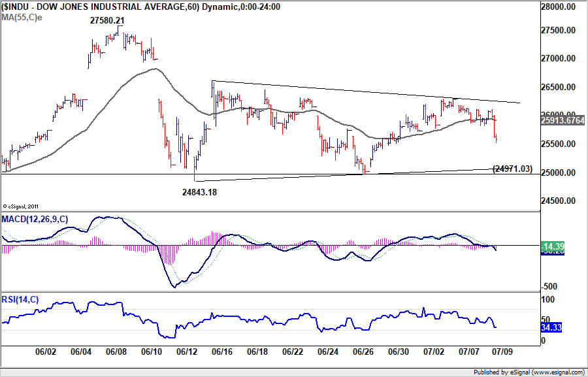The width and height of the screenshot is (588, 377).
Task: Select the 06/12 date on time axis
Action: click(x=187, y=352)
